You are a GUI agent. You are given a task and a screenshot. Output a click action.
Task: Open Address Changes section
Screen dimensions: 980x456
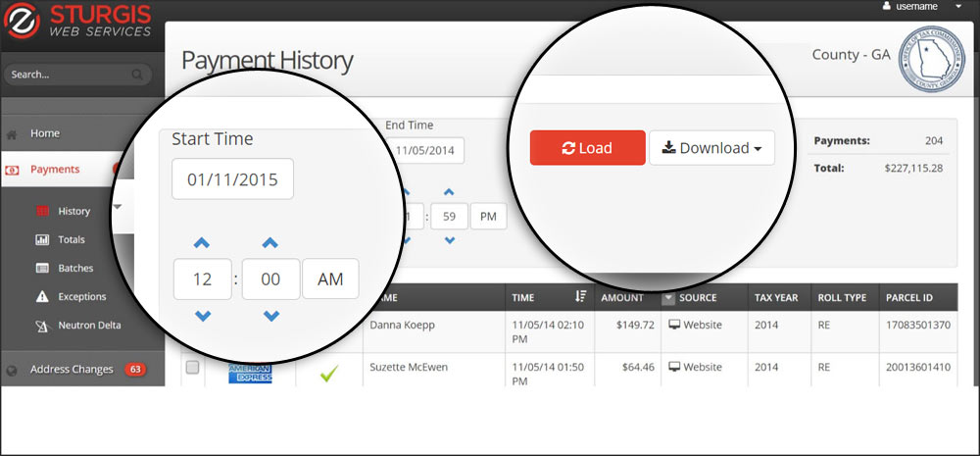(x=72, y=369)
